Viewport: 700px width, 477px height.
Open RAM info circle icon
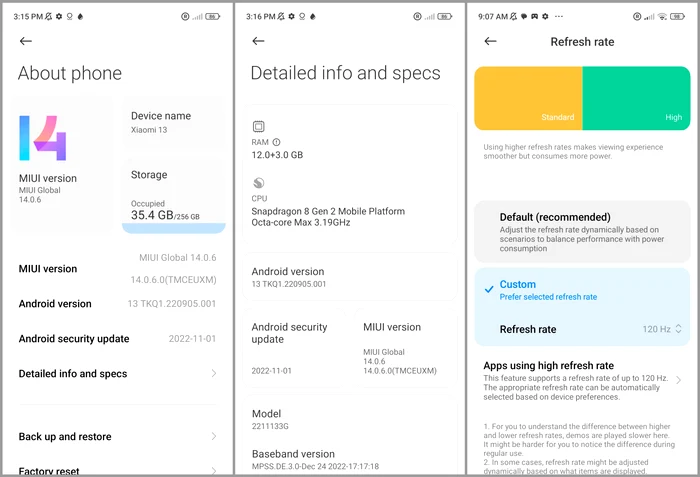(276, 142)
